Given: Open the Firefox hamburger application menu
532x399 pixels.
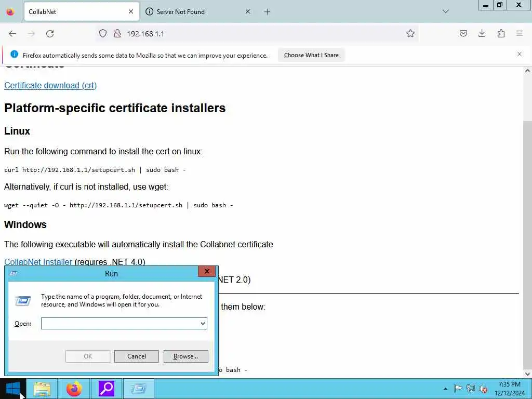Looking at the screenshot, I should coord(519,33).
